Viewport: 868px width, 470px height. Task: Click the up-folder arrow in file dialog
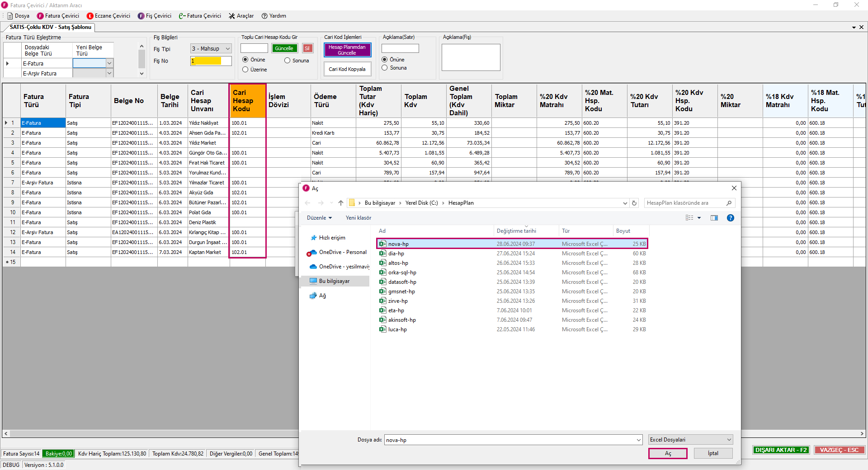click(341, 203)
